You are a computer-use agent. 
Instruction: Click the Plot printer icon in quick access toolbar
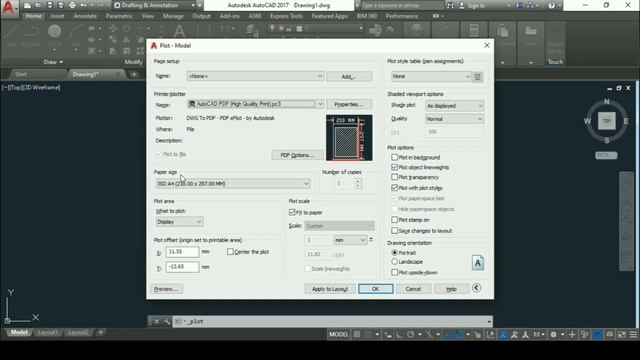[x=72, y=5]
